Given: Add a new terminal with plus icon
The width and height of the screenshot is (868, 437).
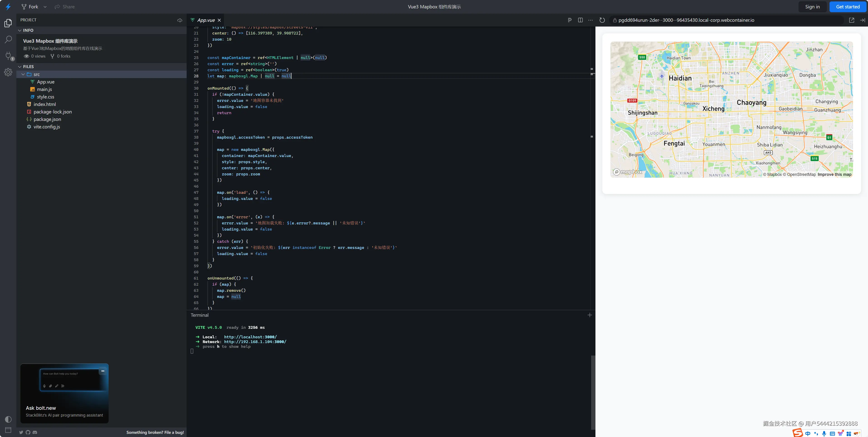Looking at the screenshot, I should pos(590,315).
